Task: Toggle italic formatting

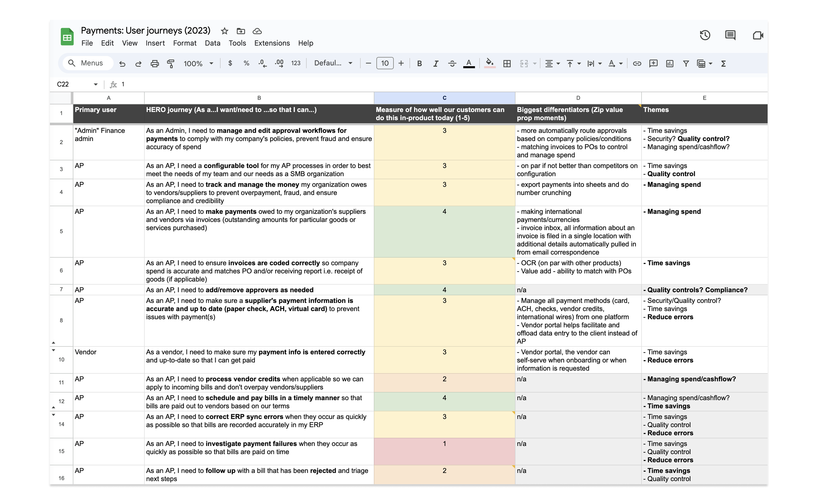Action: pos(436,63)
